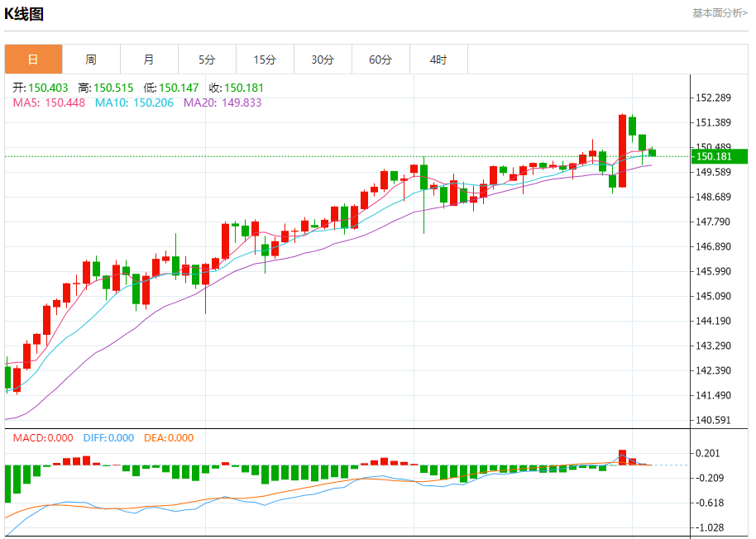This screenshot has height=539, width=756.
Task: Click the low price 150.147
Action: click(x=179, y=88)
